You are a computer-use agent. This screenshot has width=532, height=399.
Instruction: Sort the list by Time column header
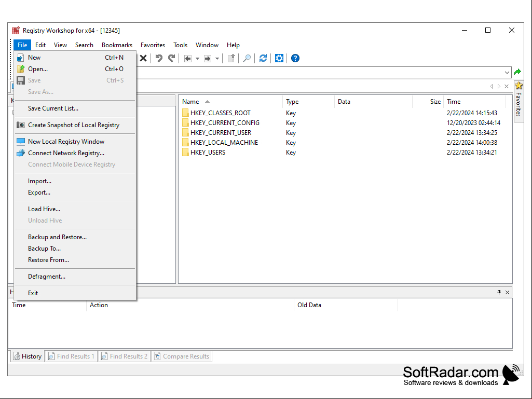tap(475, 102)
